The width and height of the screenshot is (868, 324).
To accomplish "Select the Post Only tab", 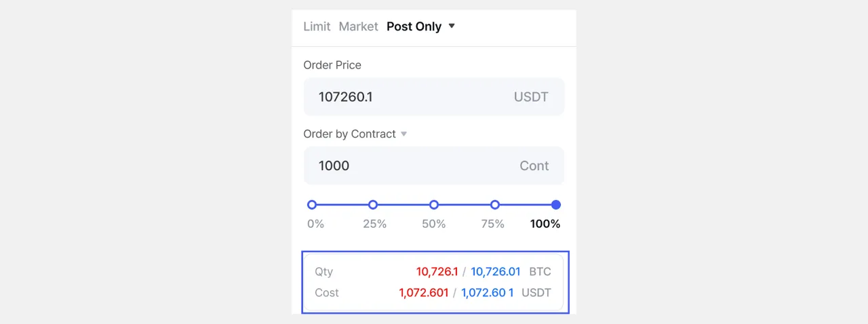I will pos(414,26).
